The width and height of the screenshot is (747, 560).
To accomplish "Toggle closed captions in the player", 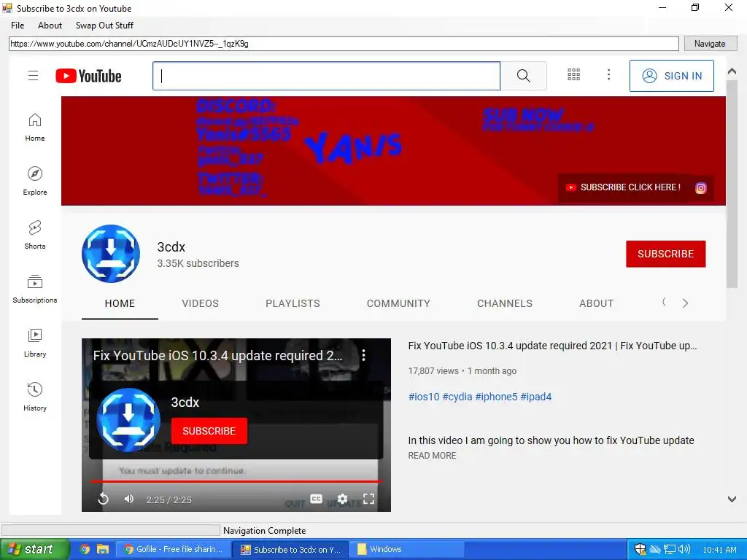I will point(317,499).
